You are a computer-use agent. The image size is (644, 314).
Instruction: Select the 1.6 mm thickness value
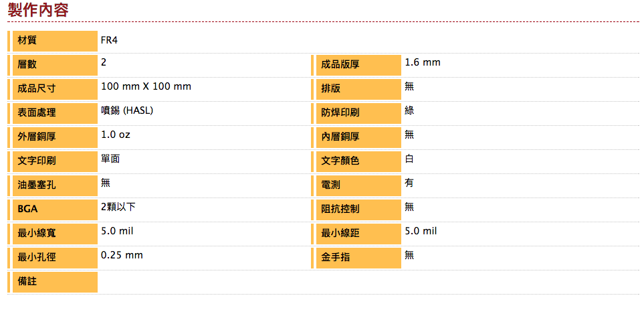(422, 63)
